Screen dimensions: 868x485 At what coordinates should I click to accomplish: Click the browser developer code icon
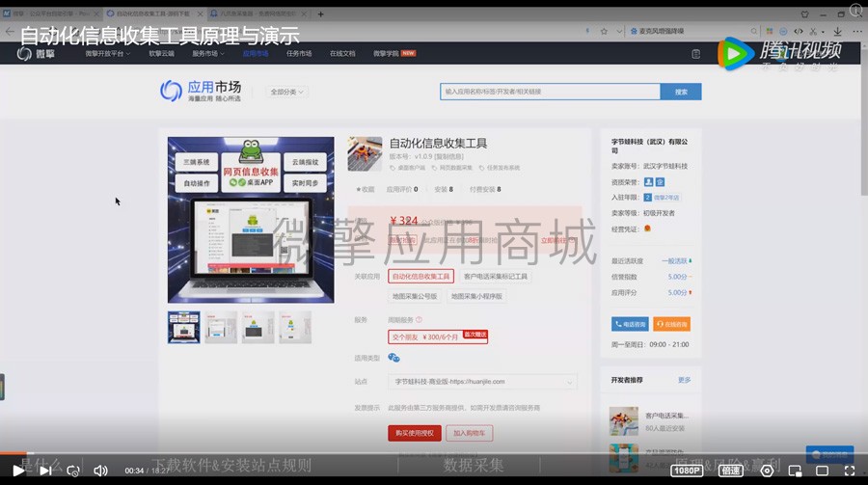(x=799, y=32)
